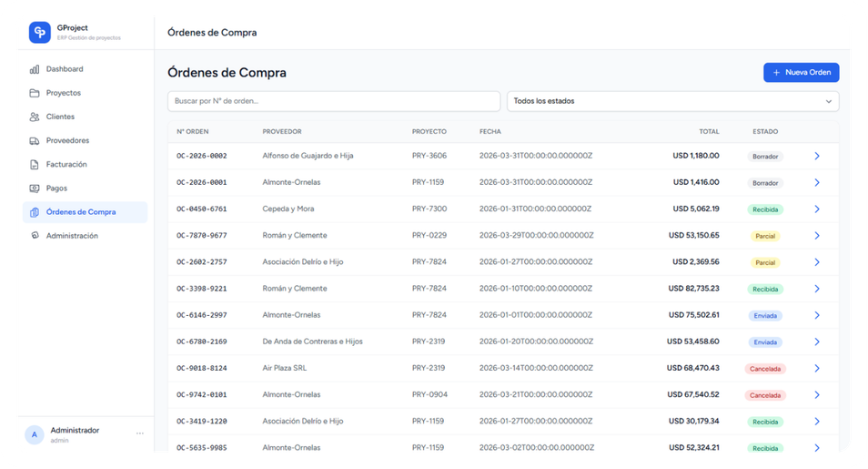
Task: Click order number OC-0450-6761
Action: [202, 209]
